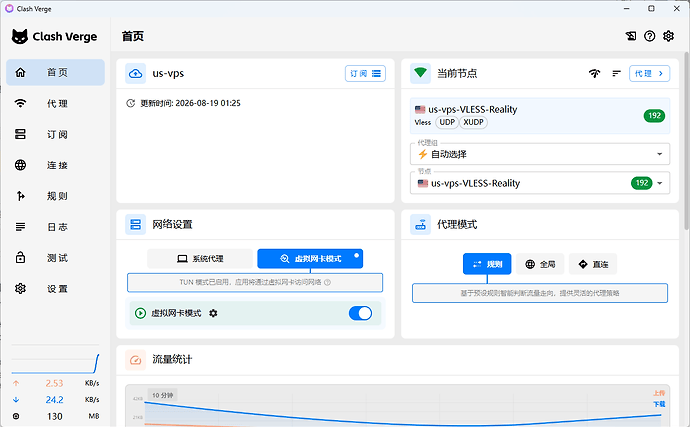This screenshot has height=427, width=690.
Task: Click the vertical scrollbar thumb
Action: click(x=686, y=141)
